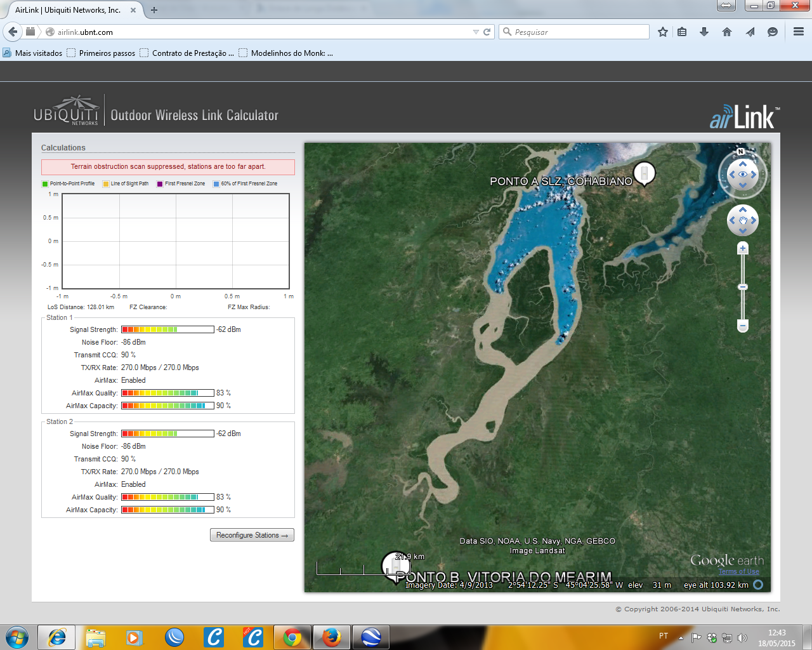Click the map zoom slider handle

click(x=743, y=287)
